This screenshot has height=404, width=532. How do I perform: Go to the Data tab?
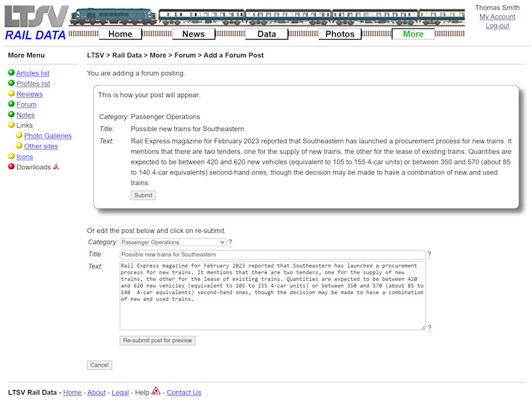click(266, 33)
